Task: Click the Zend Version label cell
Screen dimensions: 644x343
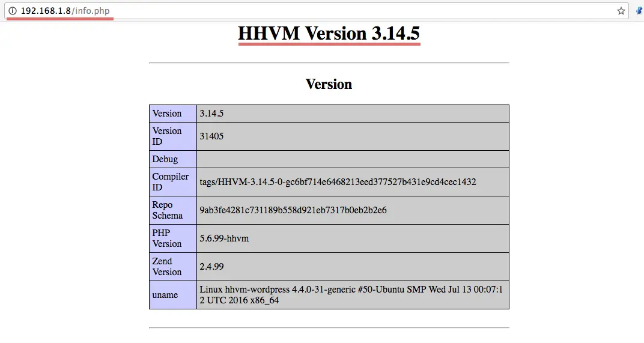Action: [173, 267]
